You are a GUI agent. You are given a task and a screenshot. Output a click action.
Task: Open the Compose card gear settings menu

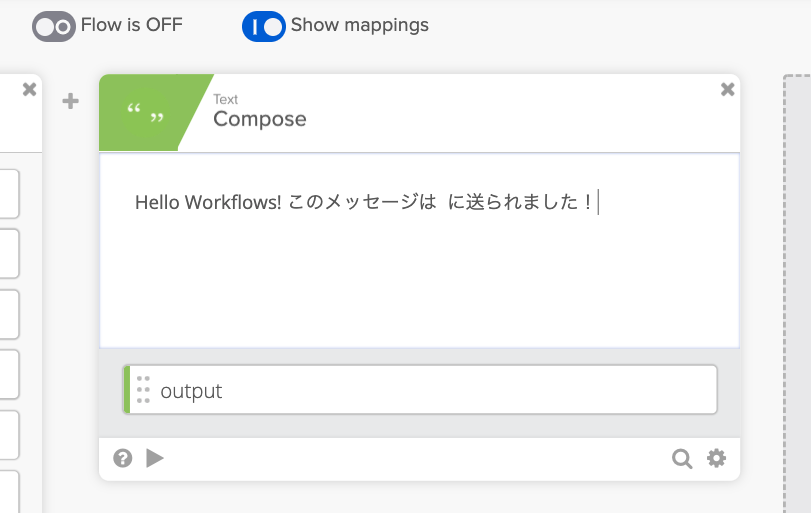(x=716, y=458)
